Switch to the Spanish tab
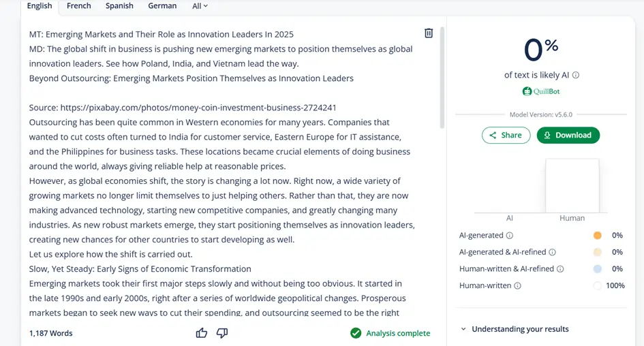 click(x=119, y=5)
